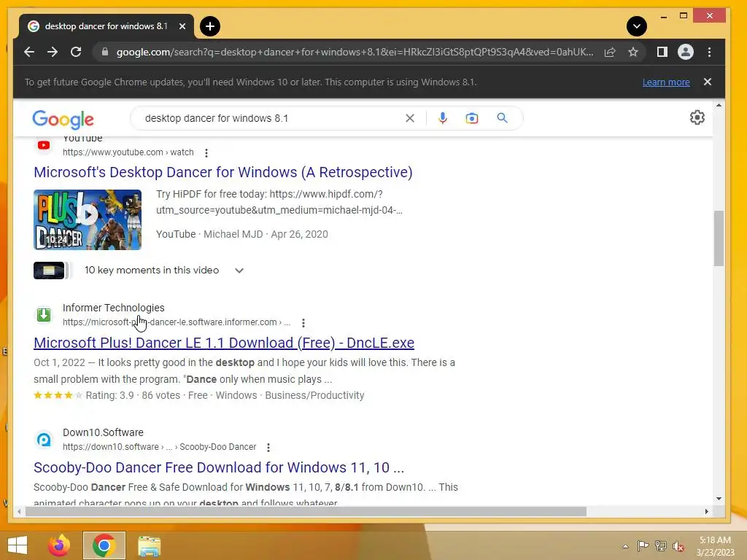
Task: Go forward with Chrome's forward arrow
Action: [53, 52]
